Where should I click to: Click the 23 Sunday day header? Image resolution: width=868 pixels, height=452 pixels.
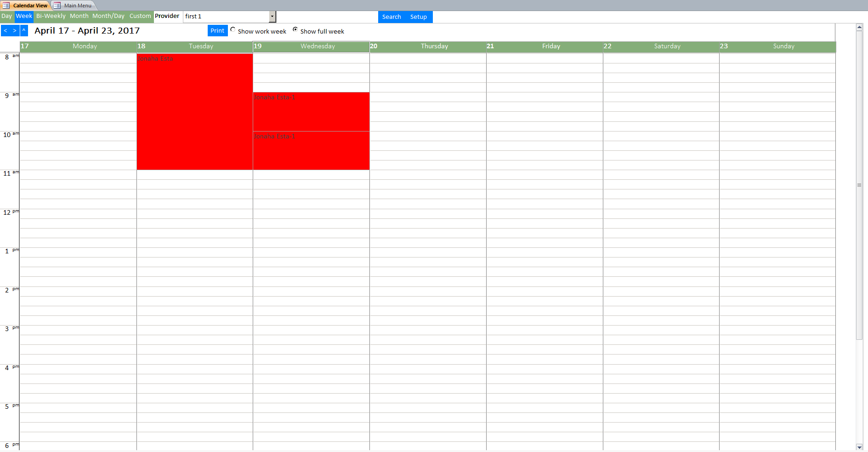(777, 46)
